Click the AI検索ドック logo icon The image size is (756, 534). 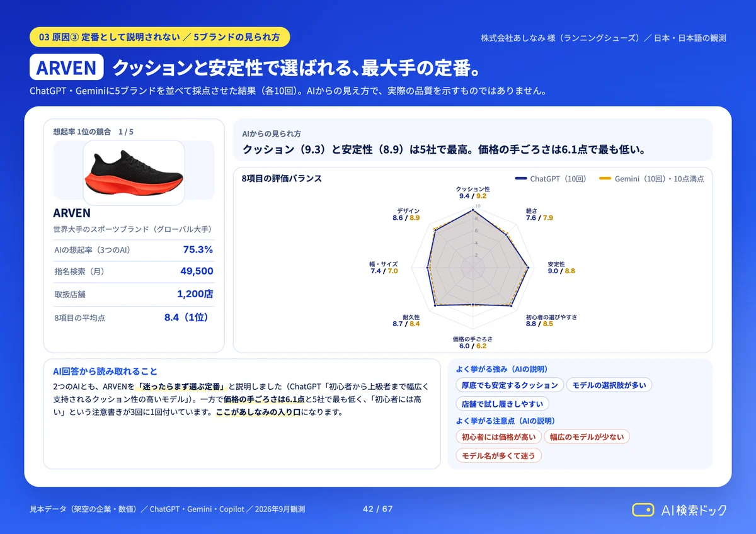point(643,509)
